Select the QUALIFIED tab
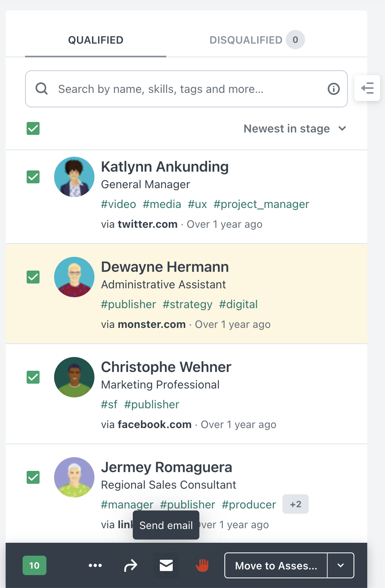The height and width of the screenshot is (588, 385). point(95,40)
